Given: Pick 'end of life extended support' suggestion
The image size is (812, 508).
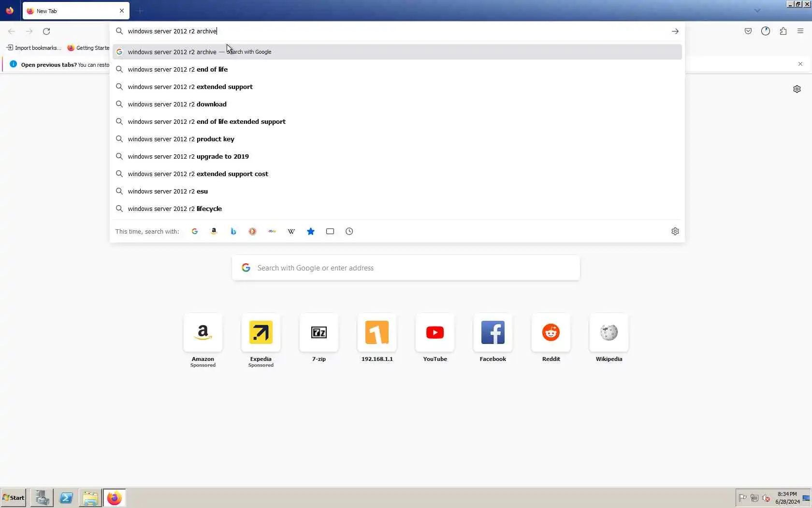Looking at the screenshot, I should (x=397, y=121).
